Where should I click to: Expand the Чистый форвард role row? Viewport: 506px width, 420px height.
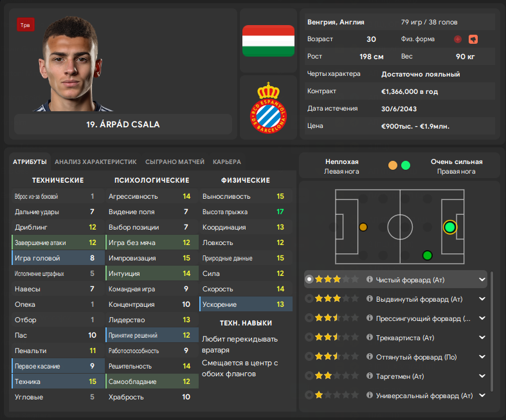pyautogui.click(x=482, y=280)
